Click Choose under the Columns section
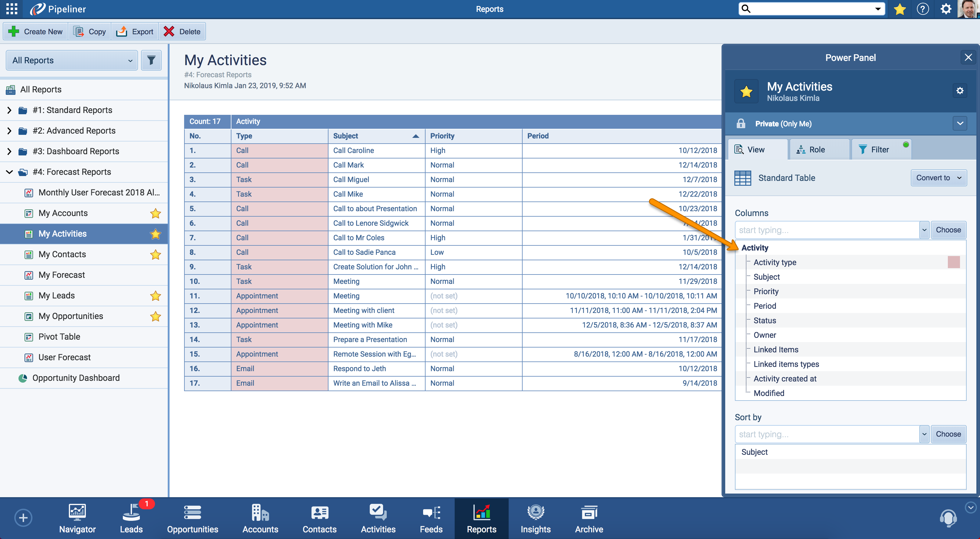The width and height of the screenshot is (980, 539). coord(948,230)
